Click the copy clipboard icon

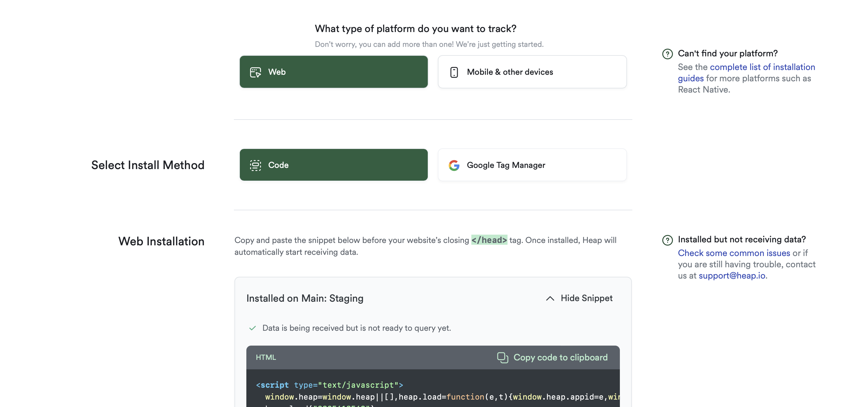tap(502, 357)
